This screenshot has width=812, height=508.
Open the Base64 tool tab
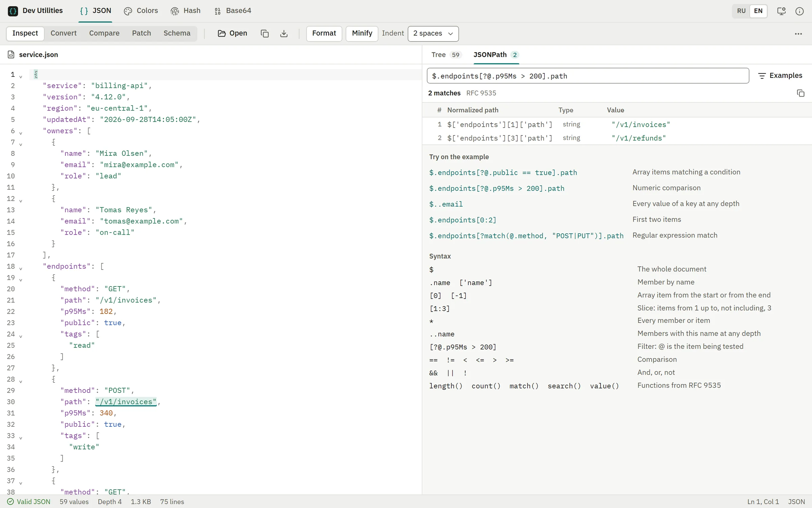[x=233, y=11]
